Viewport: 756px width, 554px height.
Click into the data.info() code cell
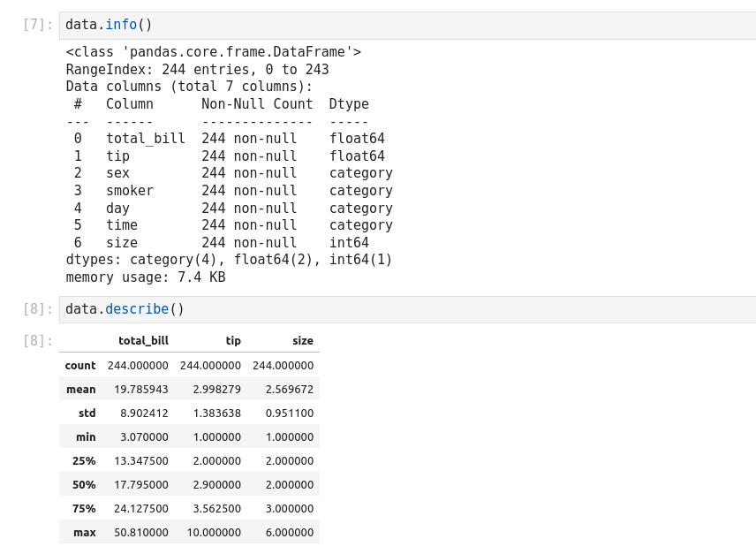[x=406, y=25]
